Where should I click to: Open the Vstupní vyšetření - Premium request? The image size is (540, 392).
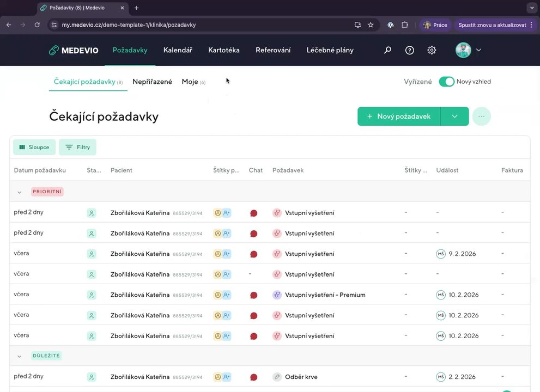pos(325,295)
